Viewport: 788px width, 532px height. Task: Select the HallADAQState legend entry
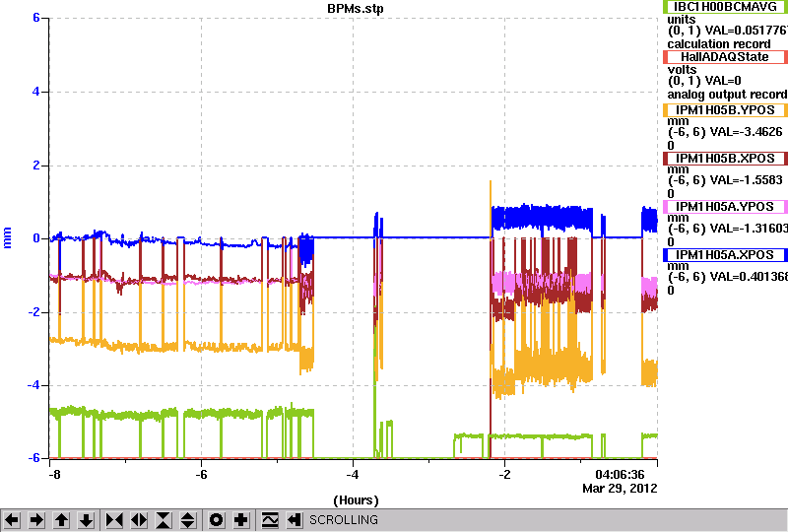click(725, 57)
